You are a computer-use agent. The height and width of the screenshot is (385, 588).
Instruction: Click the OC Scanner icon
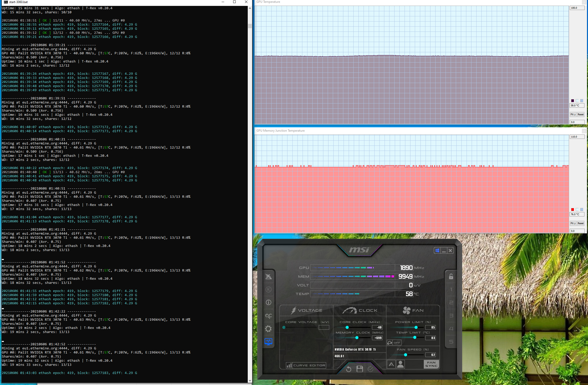(268, 316)
